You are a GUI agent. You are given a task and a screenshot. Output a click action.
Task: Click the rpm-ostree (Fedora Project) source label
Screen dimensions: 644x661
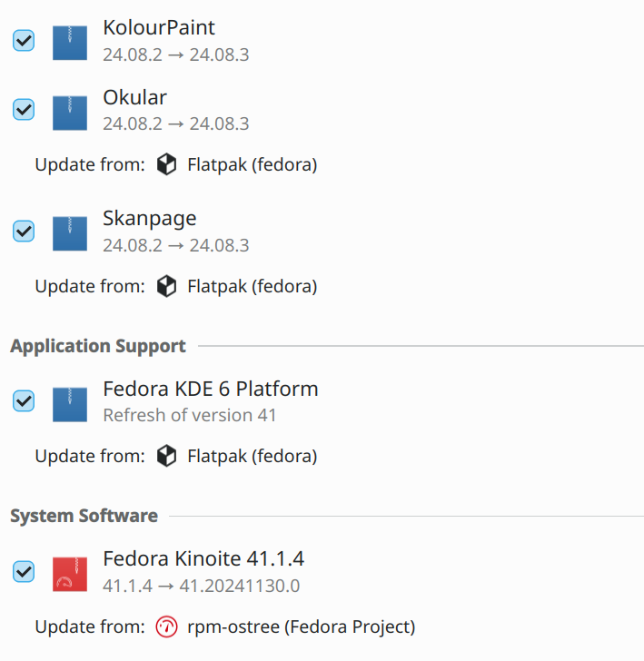(x=301, y=626)
